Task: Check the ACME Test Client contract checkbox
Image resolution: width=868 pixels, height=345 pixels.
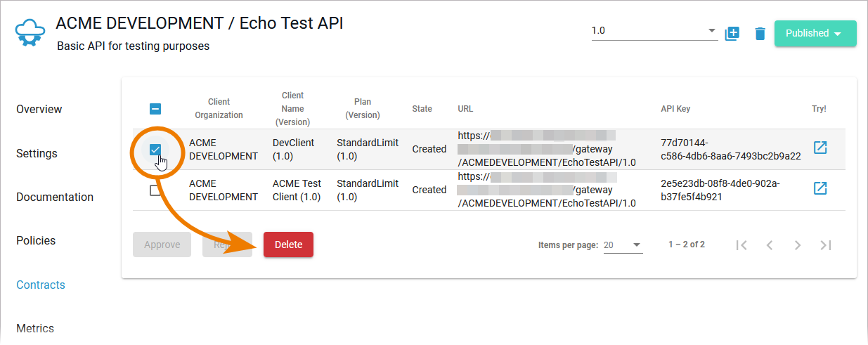Action: point(155,190)
